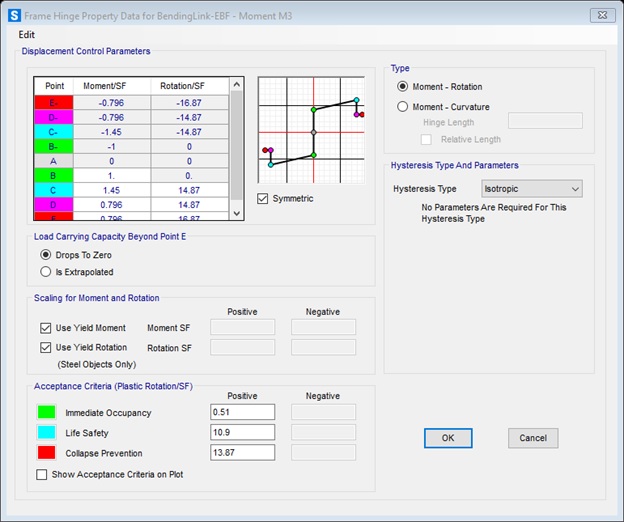
Task: Select the Moment - Curvature option
Action: point(403,107)
